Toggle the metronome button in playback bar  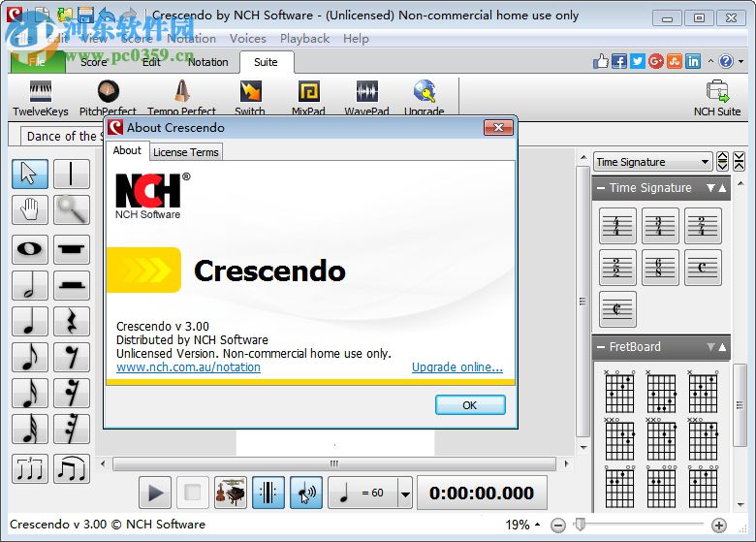[268, 493]
